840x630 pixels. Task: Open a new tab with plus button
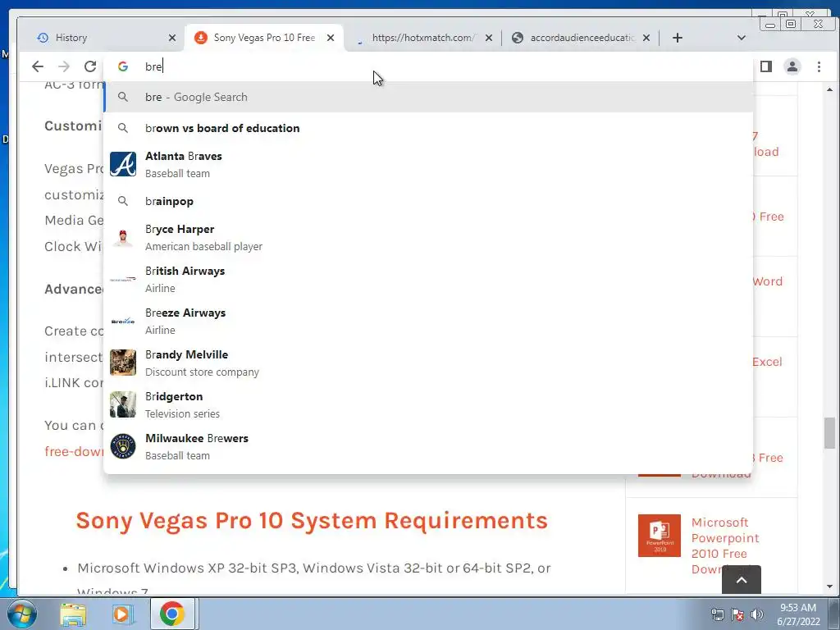click(677, 38)
